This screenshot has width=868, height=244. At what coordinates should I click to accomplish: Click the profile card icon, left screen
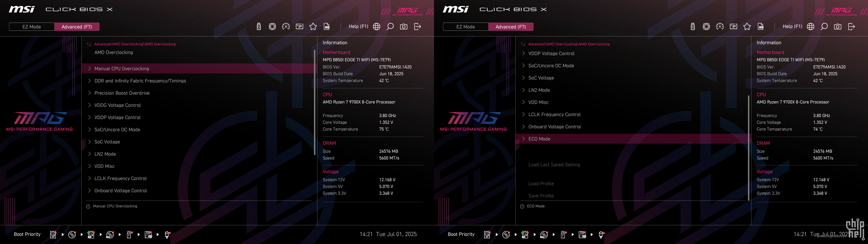point(300,27)
